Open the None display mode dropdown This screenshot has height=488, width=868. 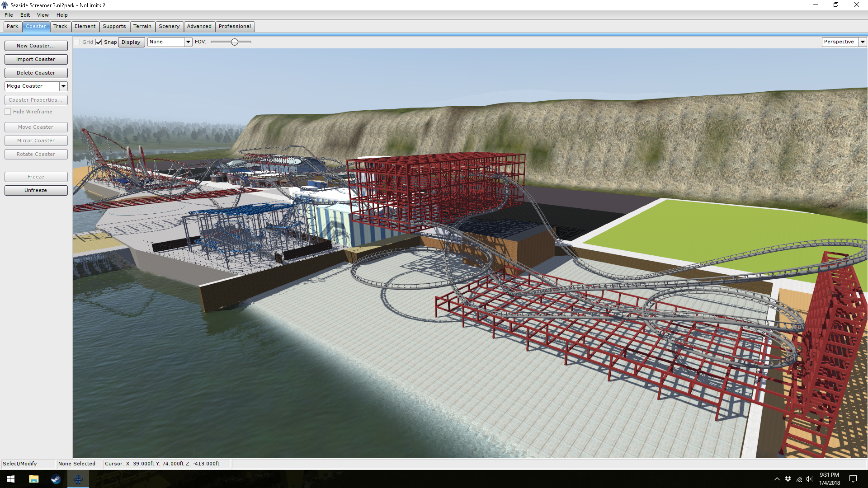click(188, 42)
